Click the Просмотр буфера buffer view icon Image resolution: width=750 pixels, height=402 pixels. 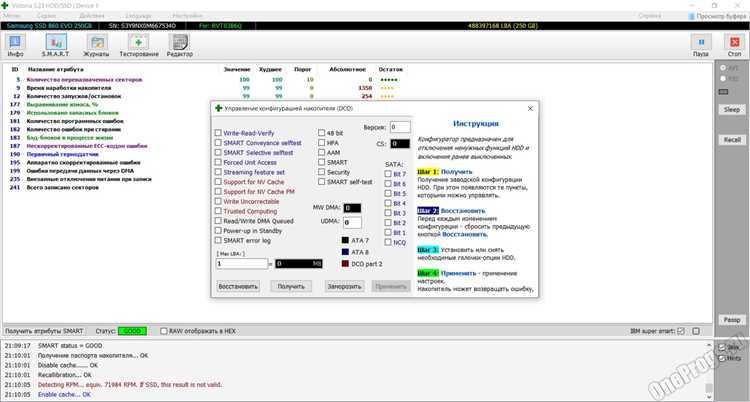(691, 16)
